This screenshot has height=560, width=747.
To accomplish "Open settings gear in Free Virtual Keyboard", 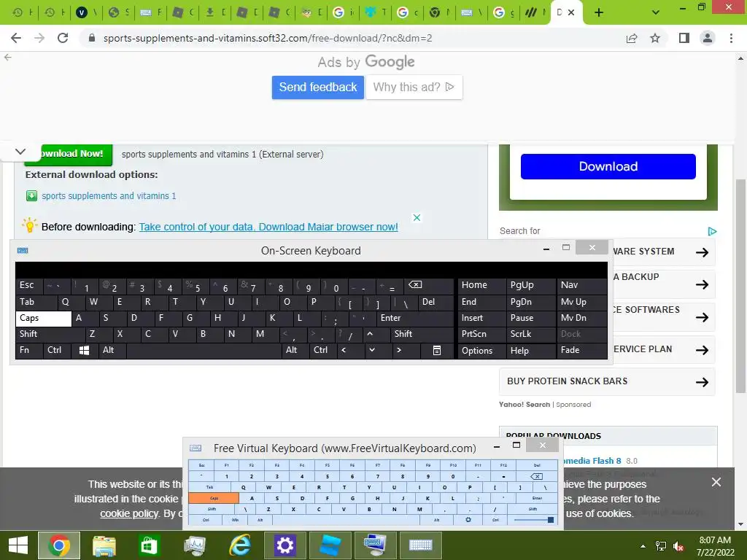I will coord(468,519).
